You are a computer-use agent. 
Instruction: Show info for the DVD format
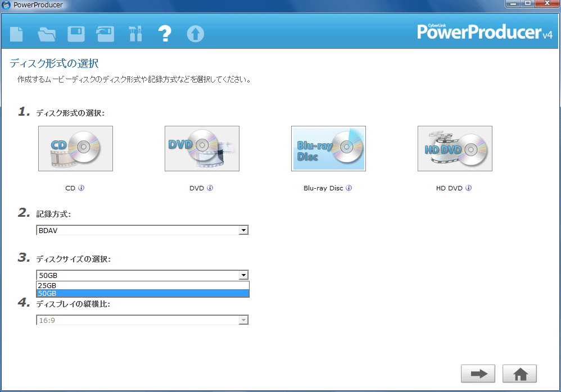coord(210,188)
